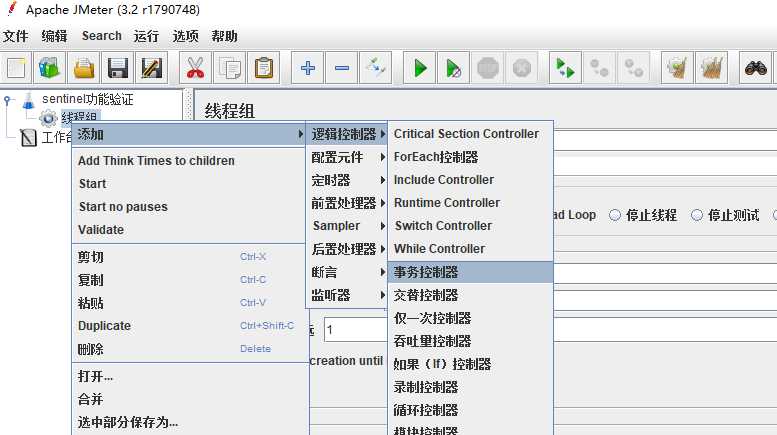The width and height of the screenshot is (777, 435).
Task: Click the workbench tree icon
Action: point(29,137)
